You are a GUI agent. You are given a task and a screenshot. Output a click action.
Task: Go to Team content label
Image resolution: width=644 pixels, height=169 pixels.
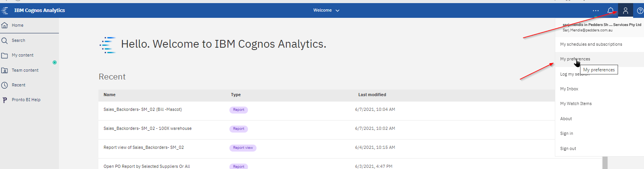pyautogui.click(x=25, y=70)
